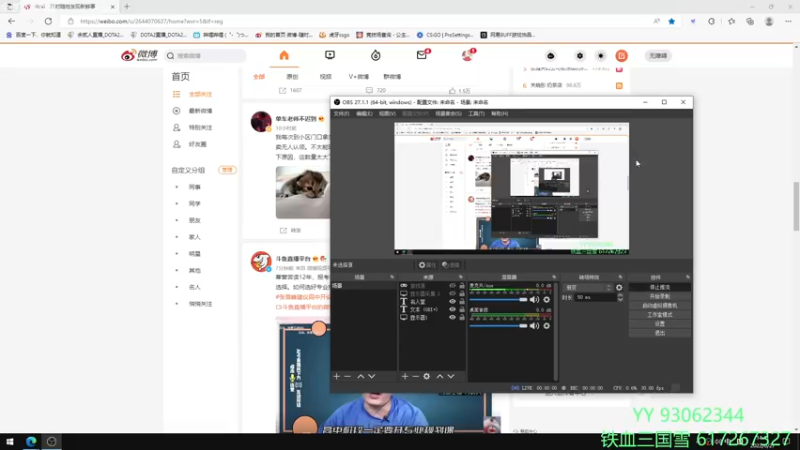Viewport: 800px width, 450px height.
Task: Click the Weibo search input field
Action: click(205, 56)
